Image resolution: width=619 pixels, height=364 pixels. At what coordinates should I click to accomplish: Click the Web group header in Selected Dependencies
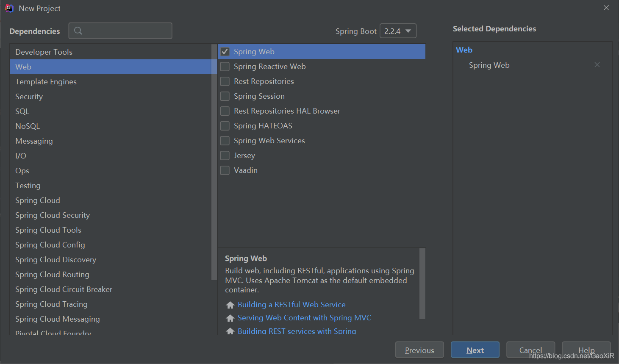[x=464, y=50]
